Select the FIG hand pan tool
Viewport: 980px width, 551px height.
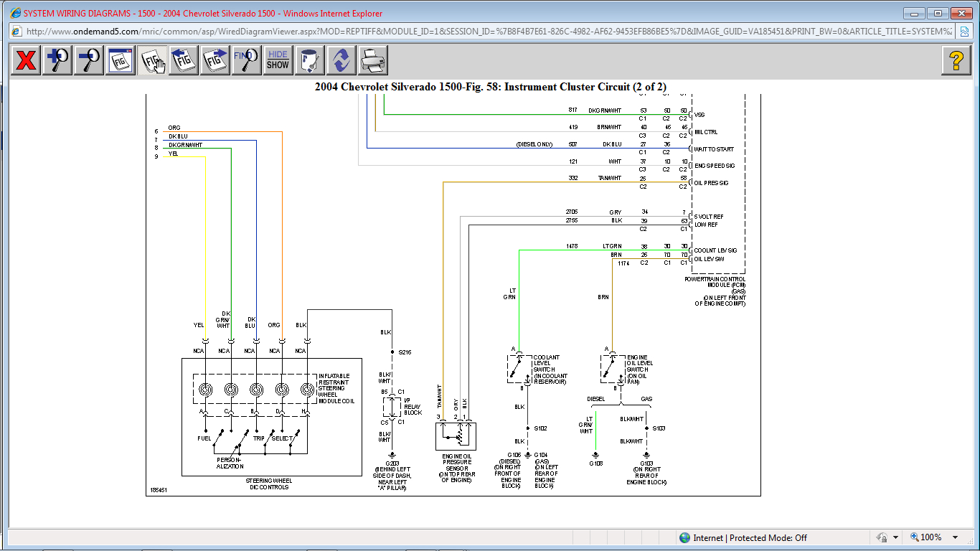[x=152, y=60]
